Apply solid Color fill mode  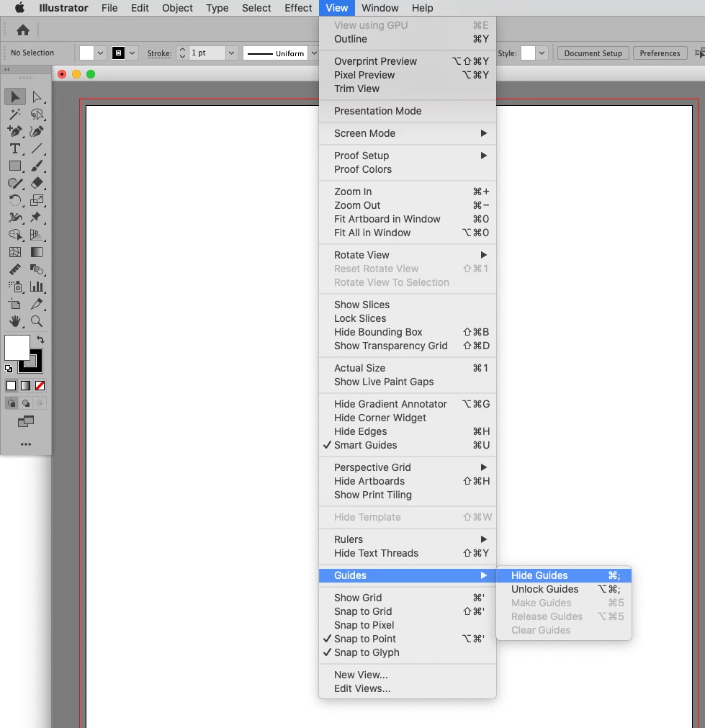pyautogui.click(x=11, y=385)
